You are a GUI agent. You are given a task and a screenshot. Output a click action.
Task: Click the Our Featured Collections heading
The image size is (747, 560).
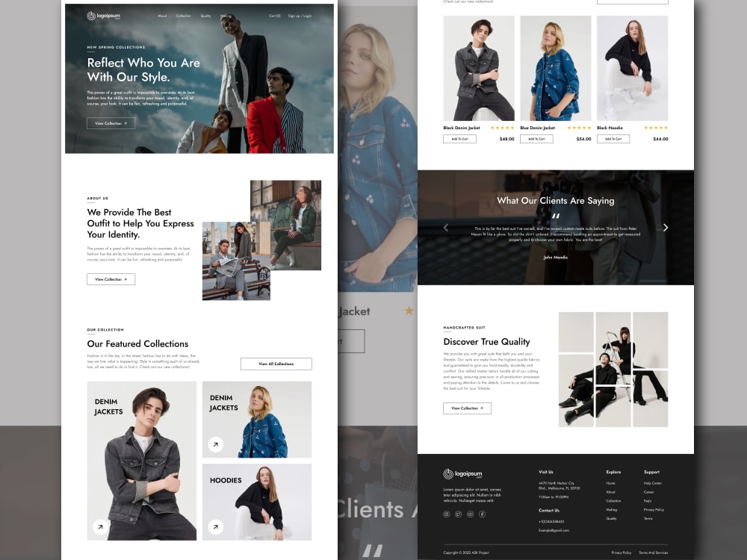pos(137,343)
